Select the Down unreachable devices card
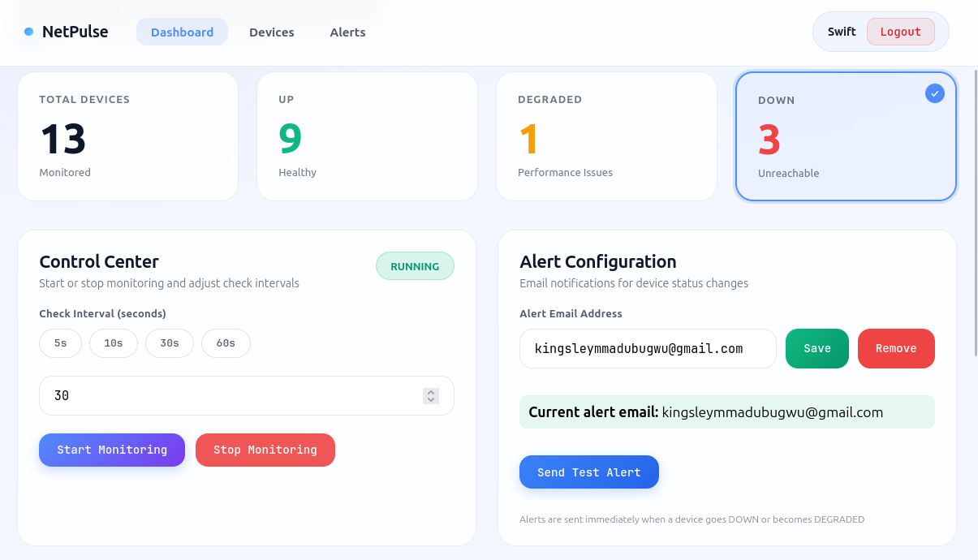978x560 pixels. [846, 136]
